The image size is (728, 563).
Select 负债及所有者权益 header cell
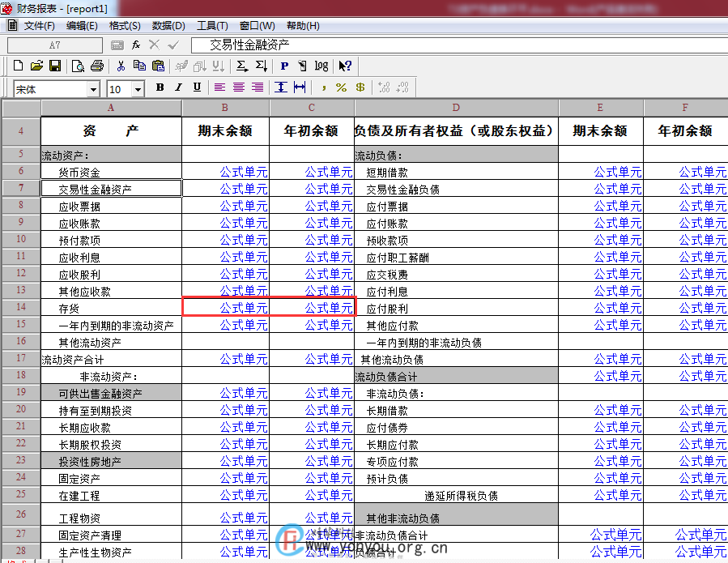456,131
